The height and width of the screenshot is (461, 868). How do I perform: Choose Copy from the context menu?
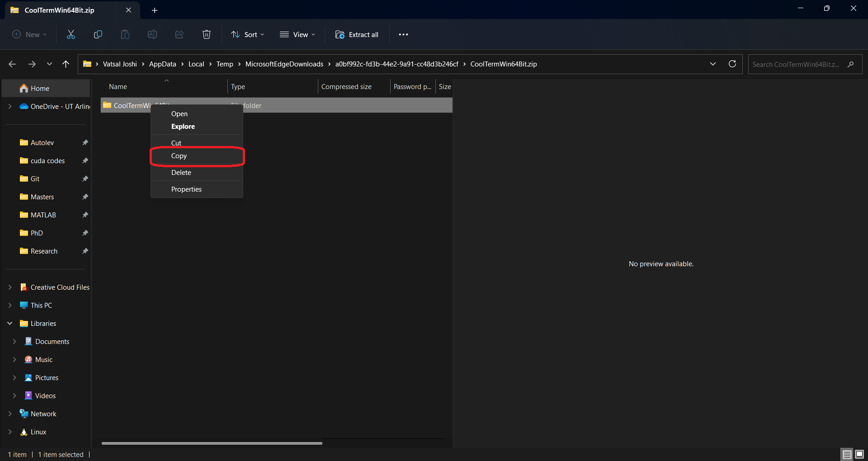pyautogui.click(x=179, y=156)
